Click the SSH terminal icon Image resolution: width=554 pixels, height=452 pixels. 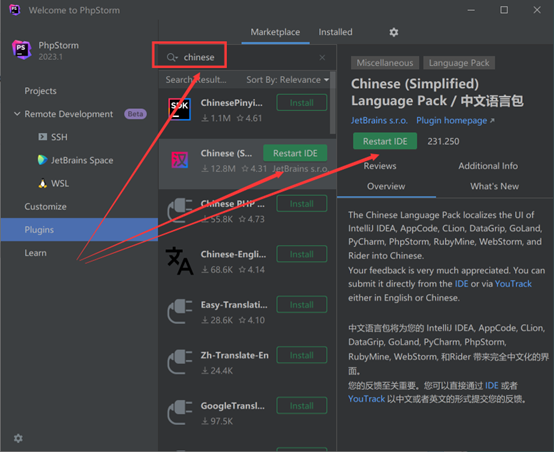(x=42, y=137)
